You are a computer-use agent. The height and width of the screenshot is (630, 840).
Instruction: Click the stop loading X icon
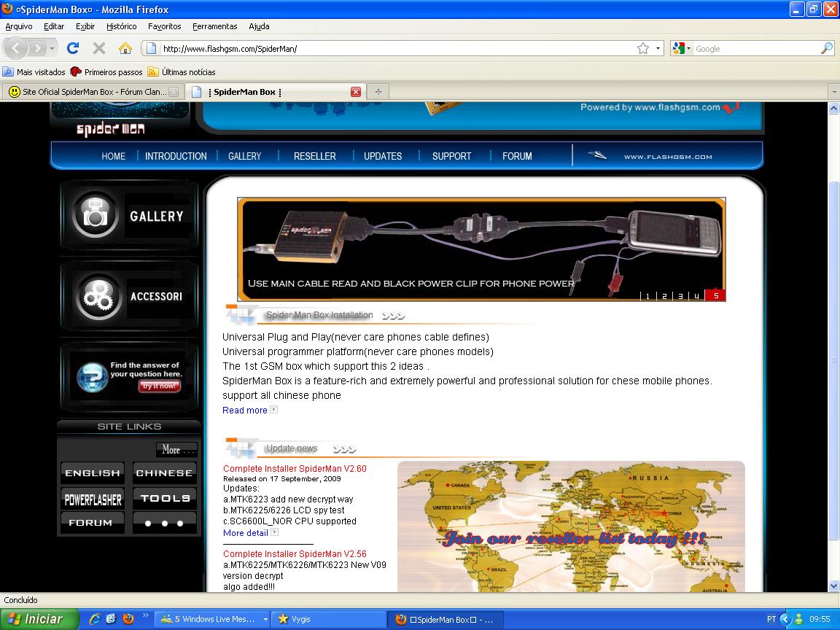pos(99,48)
